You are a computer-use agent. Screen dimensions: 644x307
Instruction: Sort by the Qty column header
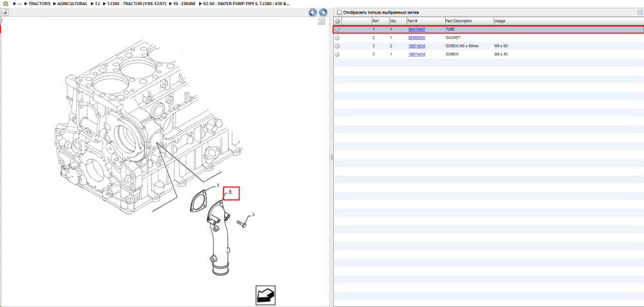[x=397, y=21]
